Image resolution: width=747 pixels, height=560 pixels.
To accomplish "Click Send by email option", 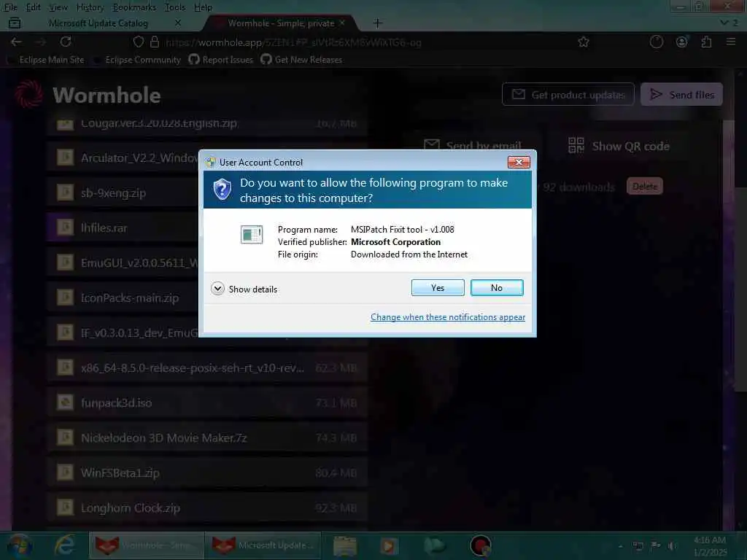I will click(x=473, y=145).
